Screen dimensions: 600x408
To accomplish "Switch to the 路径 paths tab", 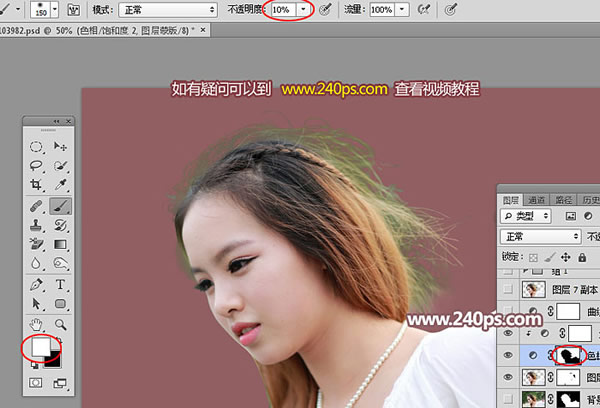I will click(563, 200).
